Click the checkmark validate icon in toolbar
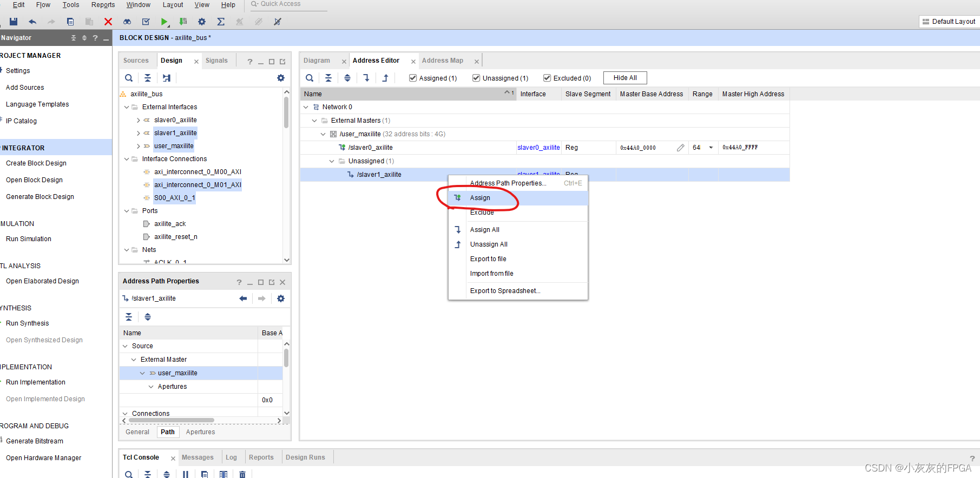This screenshot has width=980, height=478. coord(146,22)
